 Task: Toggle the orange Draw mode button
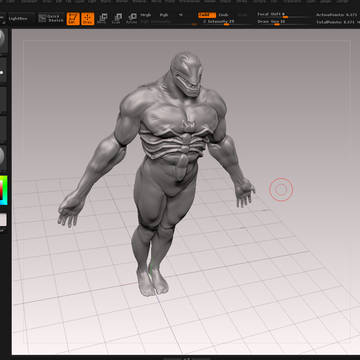coord(88,19)
